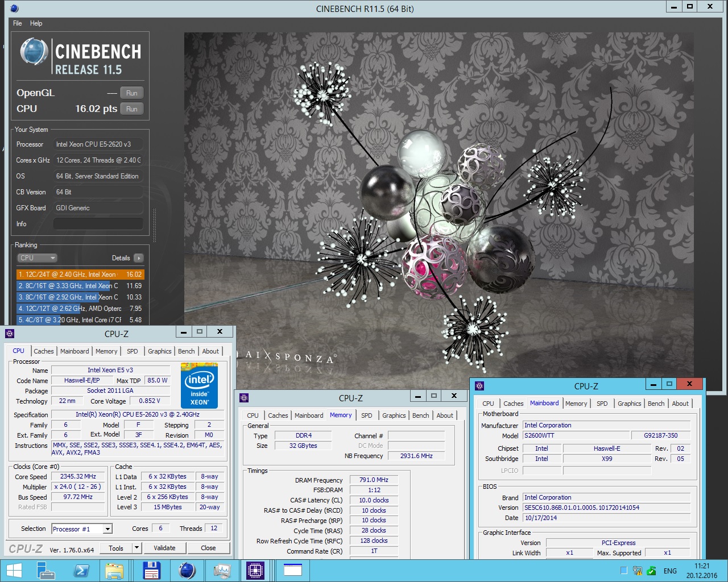Open Graphics tab in Processor CPU-Z window
Viewport: 728px width, 582px height.
coord(160,351)
